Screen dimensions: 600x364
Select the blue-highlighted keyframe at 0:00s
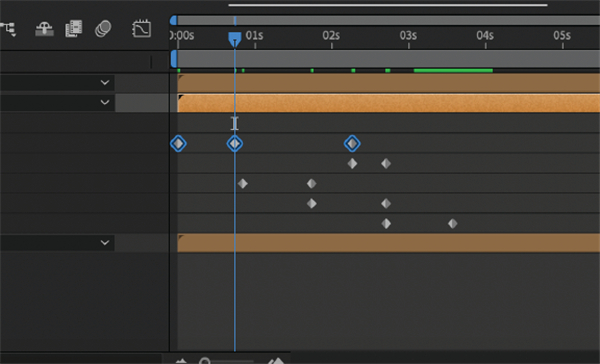178,144
